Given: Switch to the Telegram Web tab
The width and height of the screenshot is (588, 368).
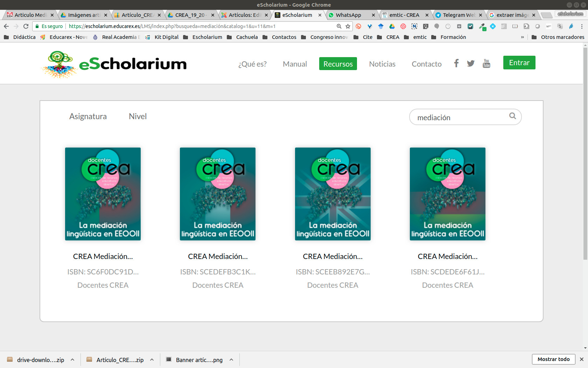Looking at the screenshot, I should (458, 15).
